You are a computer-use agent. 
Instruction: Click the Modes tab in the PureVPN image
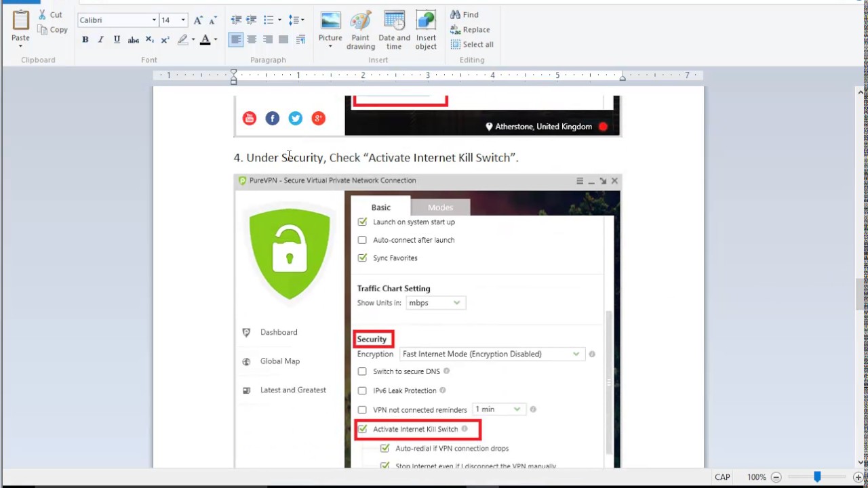[x=440, y=207]
